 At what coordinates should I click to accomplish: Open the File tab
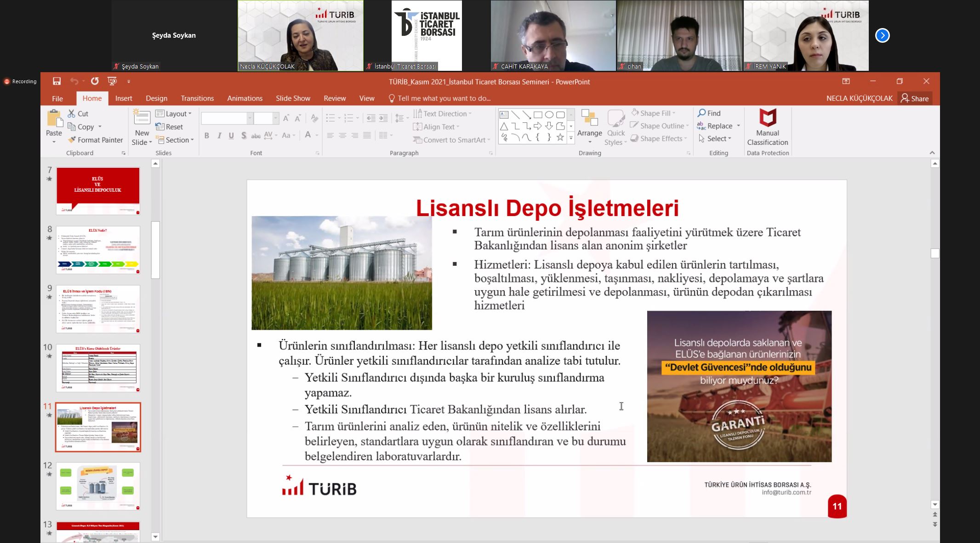(57, 98)
